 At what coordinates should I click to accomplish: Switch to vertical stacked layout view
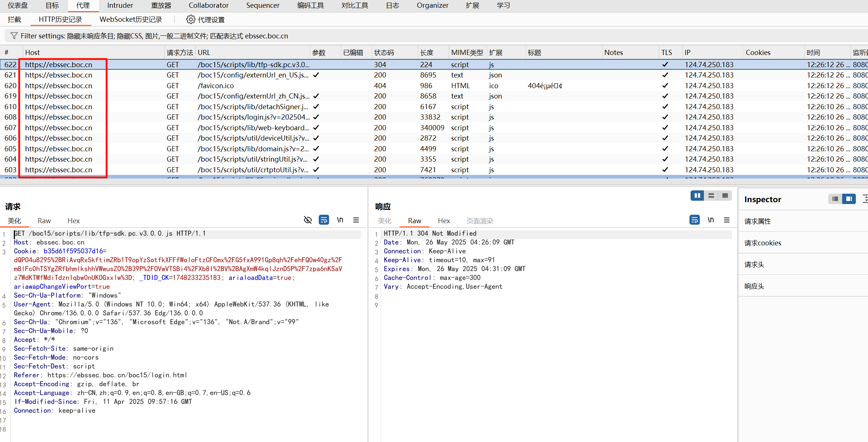pos(711,196)
